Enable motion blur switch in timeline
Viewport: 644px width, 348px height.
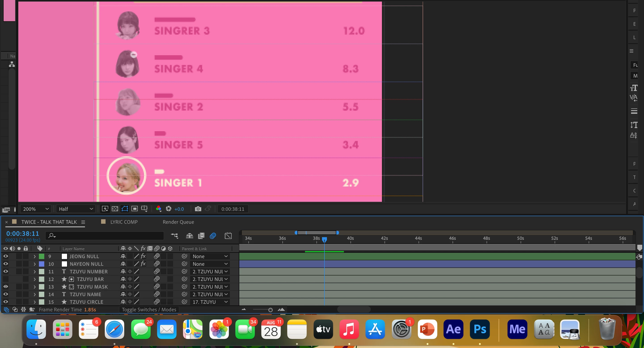pyautogui.click(x=213, y=236)
